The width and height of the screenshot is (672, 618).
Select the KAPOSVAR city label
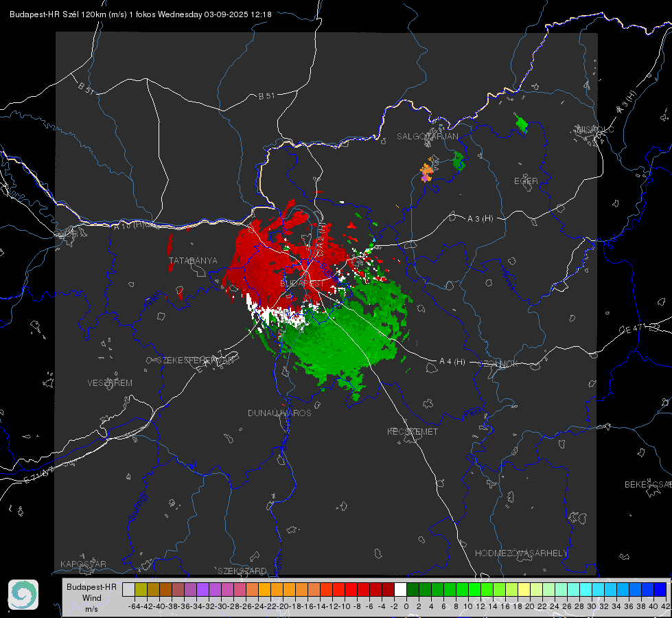[83, 564]
